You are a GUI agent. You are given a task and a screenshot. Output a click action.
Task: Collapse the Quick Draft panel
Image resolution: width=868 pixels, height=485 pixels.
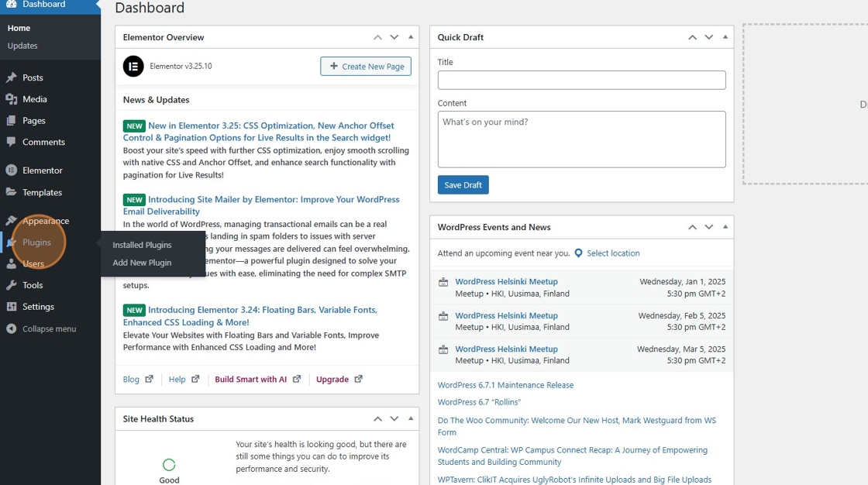[725, 37]
